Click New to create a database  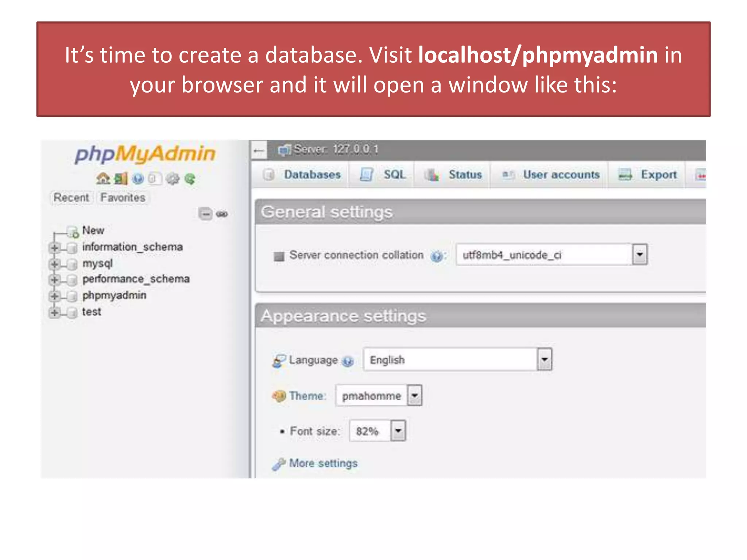[93, 230]
